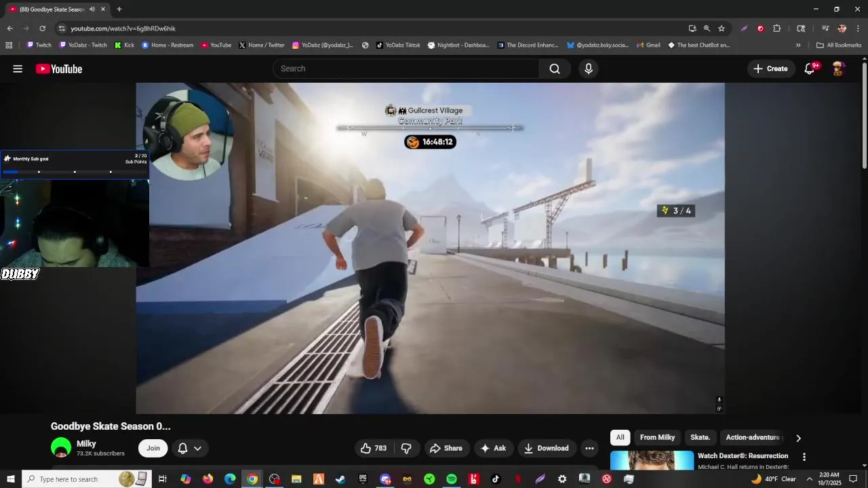Open the Chrome apps grid shortcut
Screen dimensions: 868x488
tap(9, 45)
